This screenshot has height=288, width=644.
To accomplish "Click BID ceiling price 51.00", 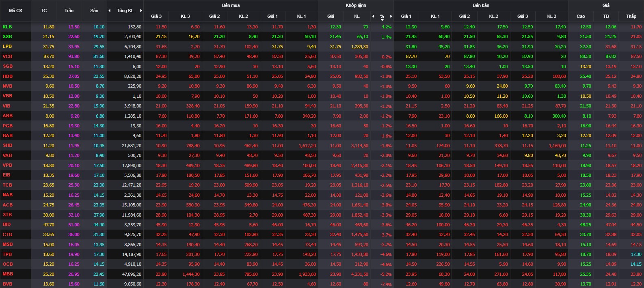I will [74, 225].
